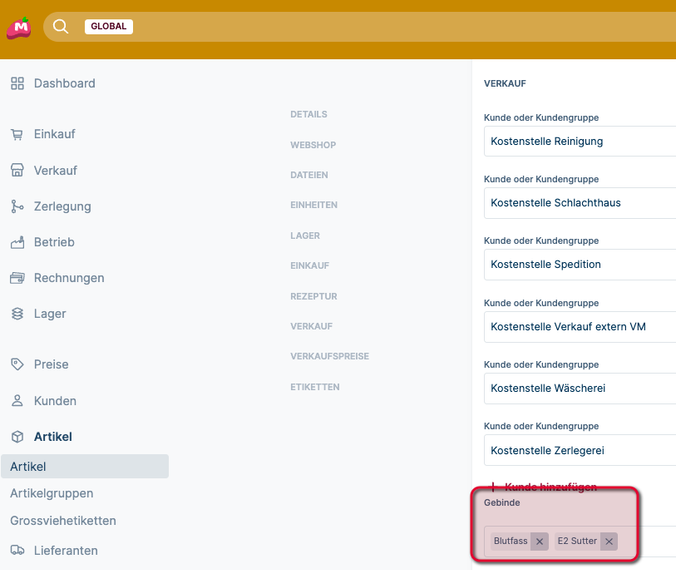The height and width of the screenshot is (570, 676).
Task: Open the Kostenstelle Wäscherei customer dropdown
Action: coord(580,388)
